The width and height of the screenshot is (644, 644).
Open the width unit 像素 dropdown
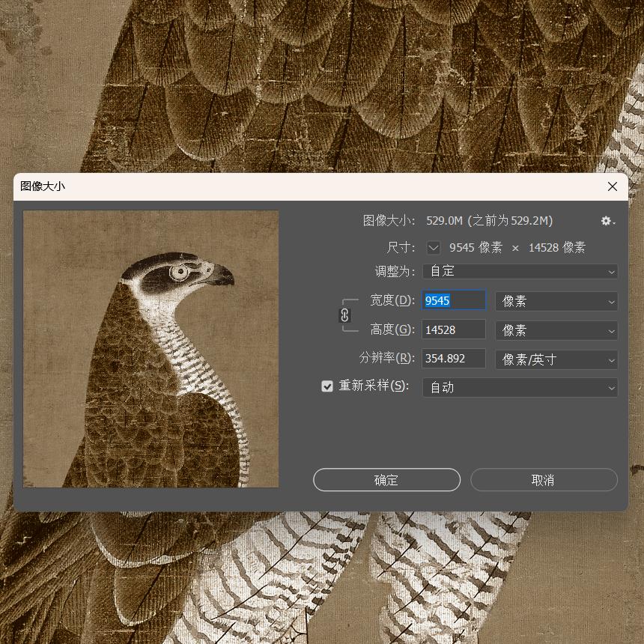(x=556, y=301)
